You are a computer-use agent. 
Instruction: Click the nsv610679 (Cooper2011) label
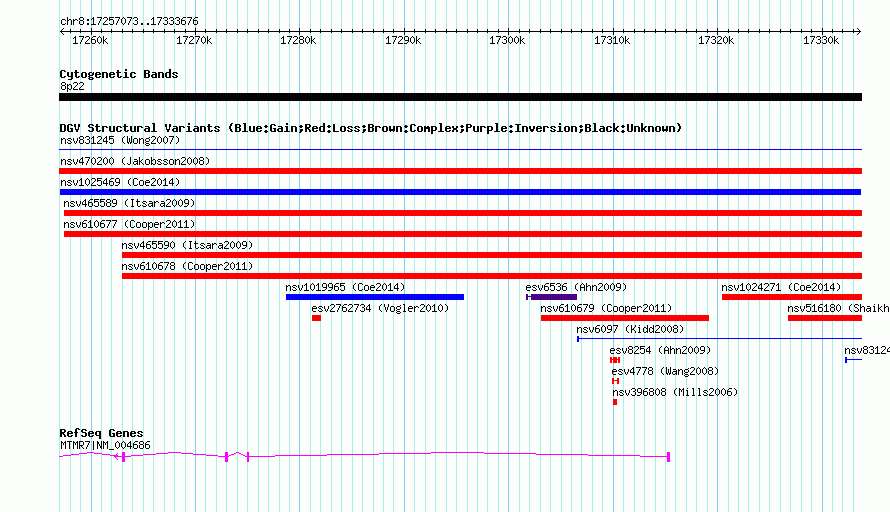pyautogui.click(x=606, y=308)
